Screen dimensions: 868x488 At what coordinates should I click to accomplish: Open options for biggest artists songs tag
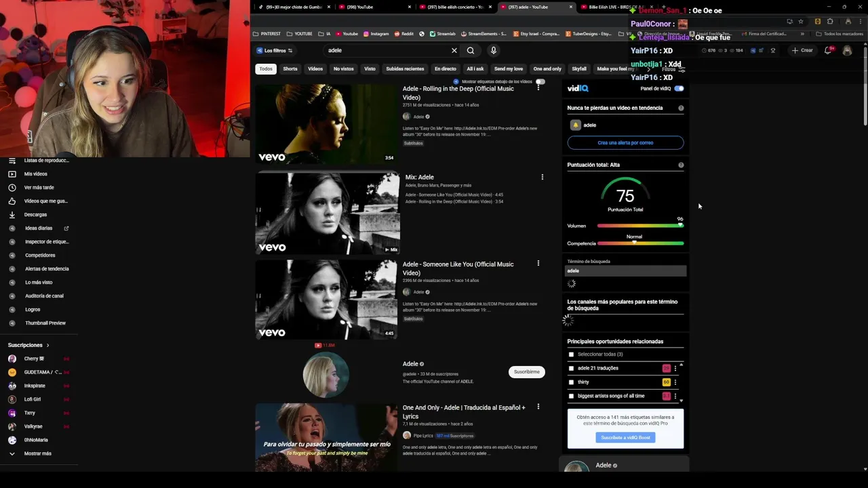[x=675, y=396]
